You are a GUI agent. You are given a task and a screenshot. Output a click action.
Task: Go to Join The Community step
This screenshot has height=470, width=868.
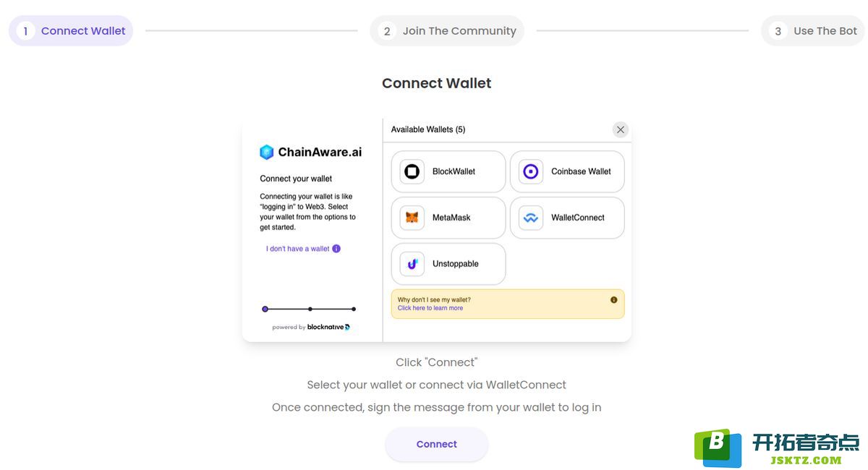tap(447, 30)
